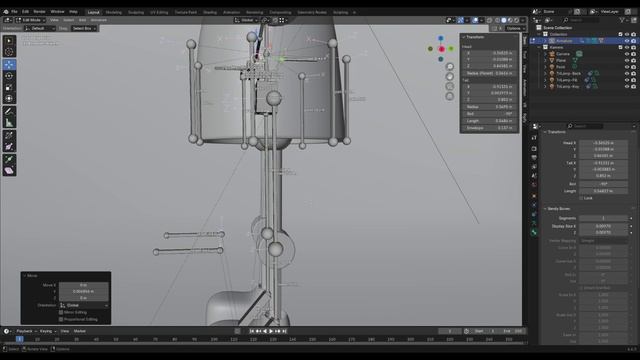Open outliner filter funnel icon
Viewport: 640px width, 360px height.
coord(622,20)
